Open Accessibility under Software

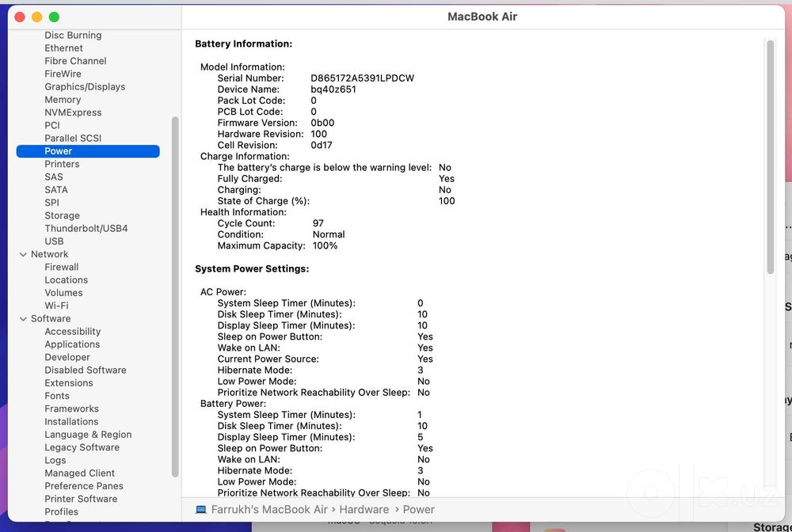[72, 332]
